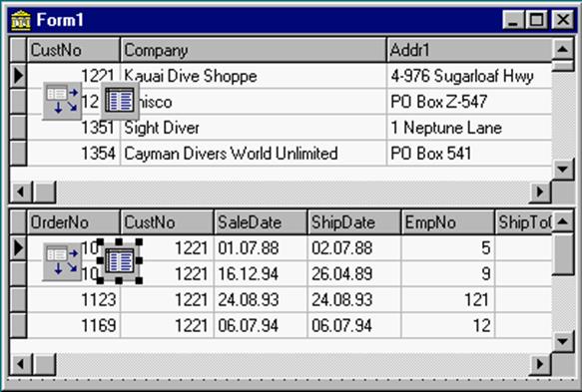Click the customers grid vertical scroll up arrow
The image size is (582, 392).
tap(563, 49)
